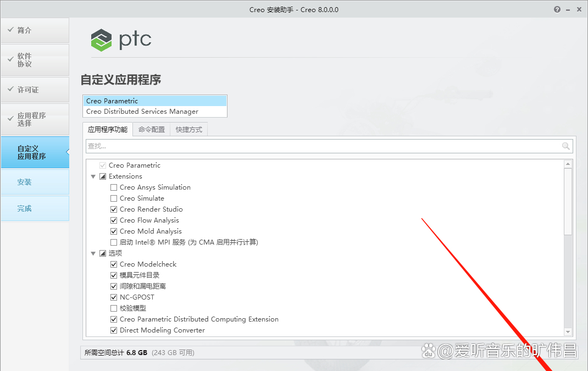
Task: Go to 简介 step in sidebar
Action: click(35, 30)
